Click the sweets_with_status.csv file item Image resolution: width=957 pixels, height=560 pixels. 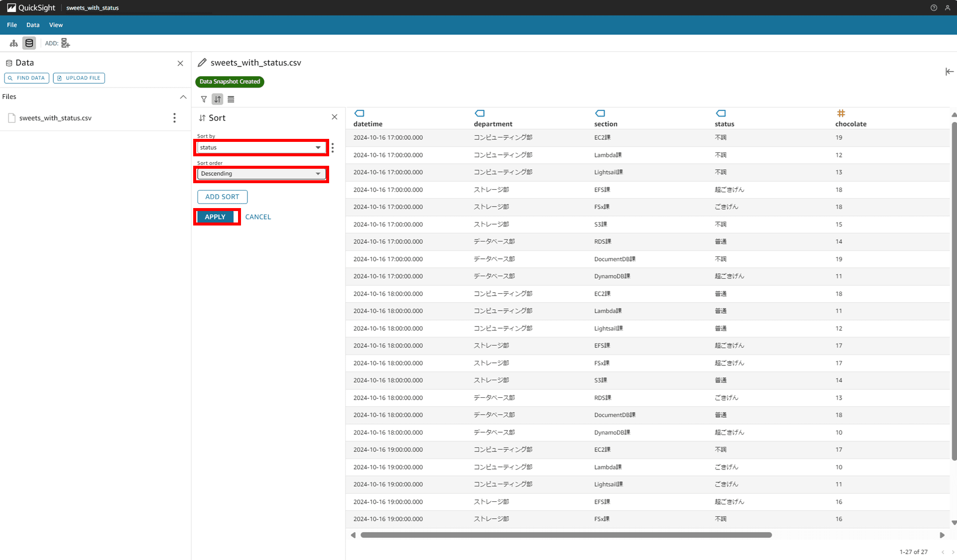(x=55, y=117)
